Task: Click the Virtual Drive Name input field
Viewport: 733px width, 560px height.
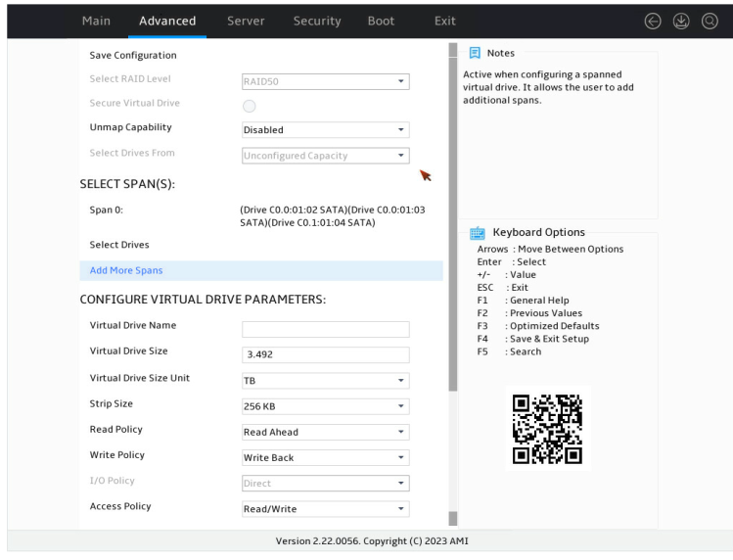Action: (x=325, y=329)
